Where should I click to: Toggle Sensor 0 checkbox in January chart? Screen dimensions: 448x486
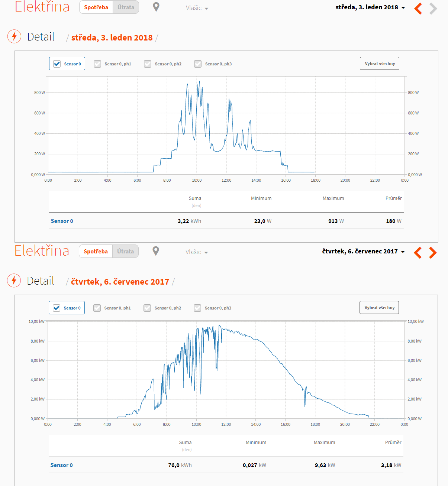(57, 64)
